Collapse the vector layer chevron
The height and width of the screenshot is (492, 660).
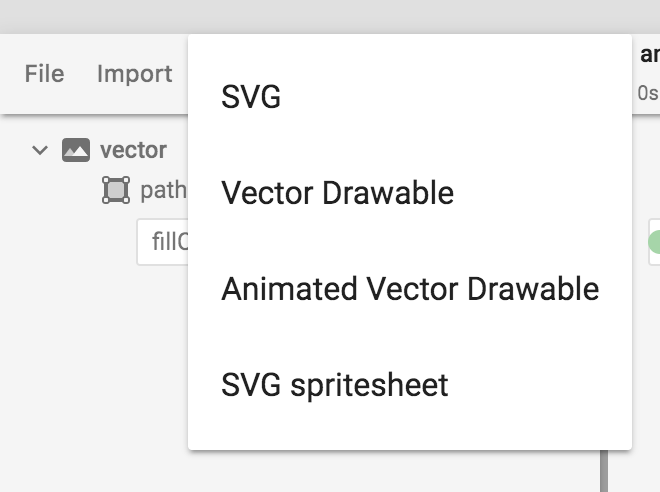tap(40, 150)
